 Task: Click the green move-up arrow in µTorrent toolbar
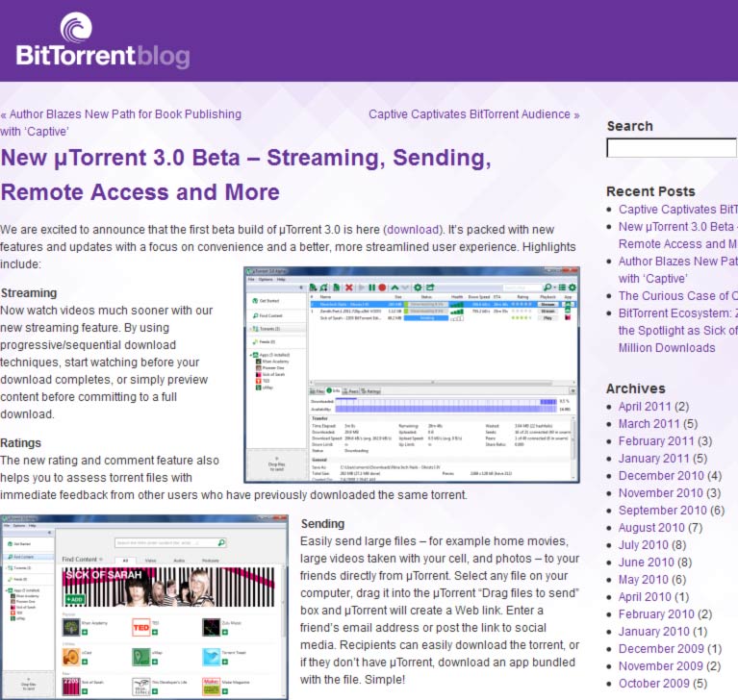[x=394, y=287]
